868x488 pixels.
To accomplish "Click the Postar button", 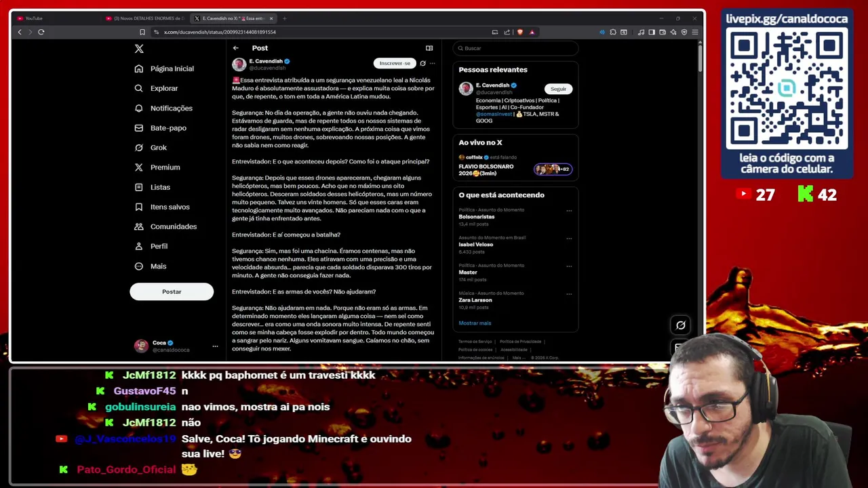I will (x=172, y=291).
